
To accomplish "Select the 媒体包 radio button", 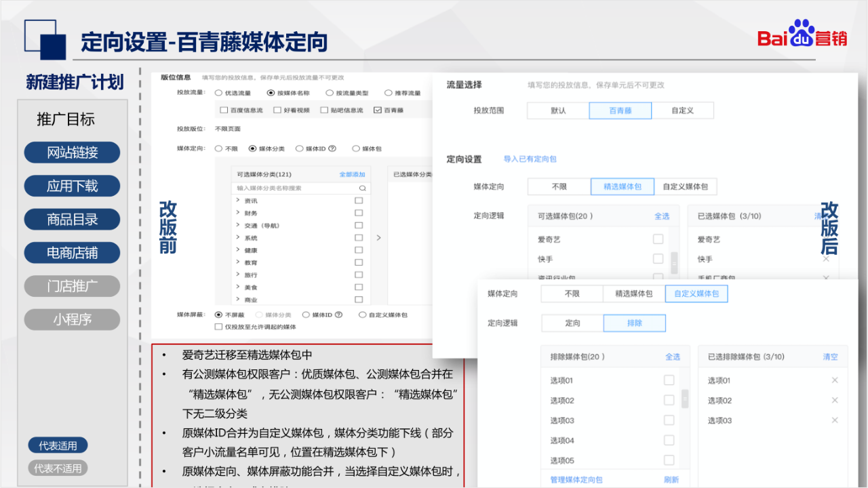I will [x=355, y=148].
